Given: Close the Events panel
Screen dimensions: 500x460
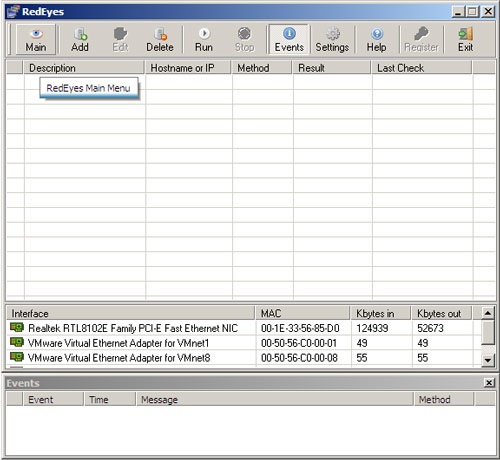Looking at the screenshot, I should tap(489, 383).
